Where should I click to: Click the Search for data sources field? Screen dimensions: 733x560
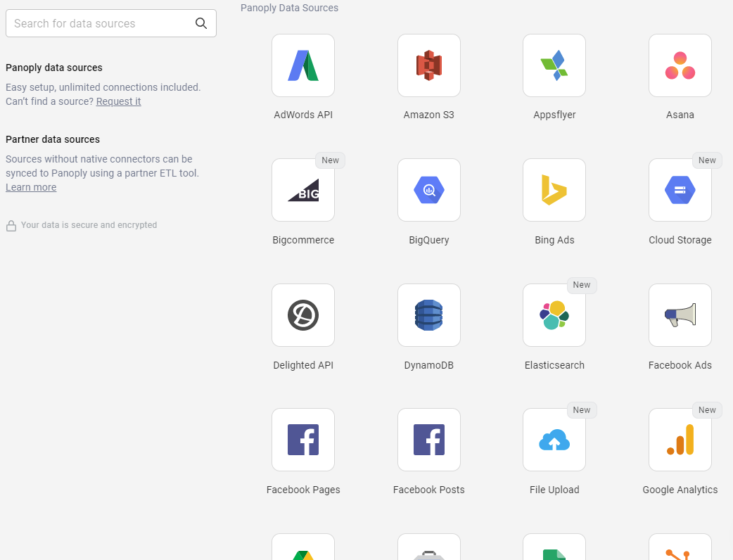tap(110, 23)
